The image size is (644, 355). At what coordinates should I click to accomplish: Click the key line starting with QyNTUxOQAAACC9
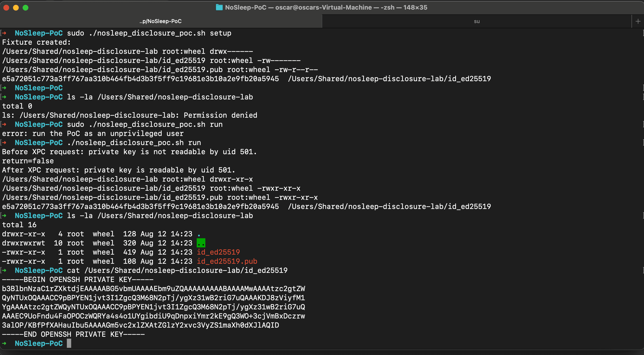(x=153, y=298)
